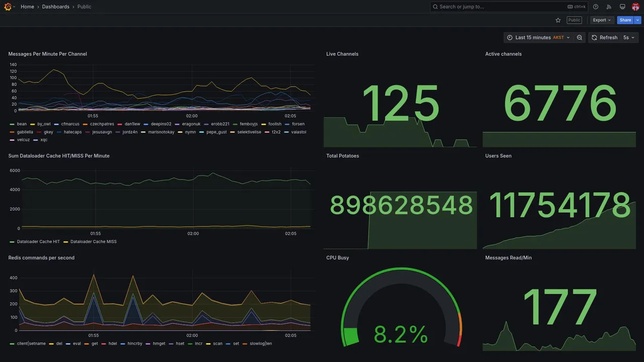Image resolution: width=644 pixels, height=362 pixels.
Task: Click the Grafana logo icon
Action: tap(8, 7)
